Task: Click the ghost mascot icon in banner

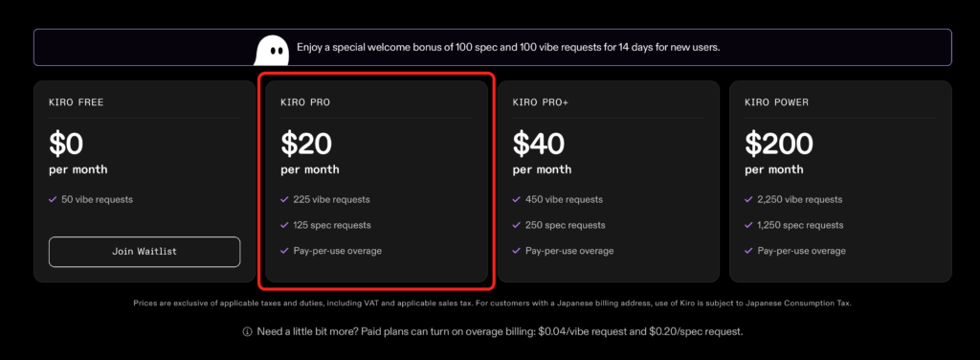Action: pyautogui.click(x=271, y=50)
